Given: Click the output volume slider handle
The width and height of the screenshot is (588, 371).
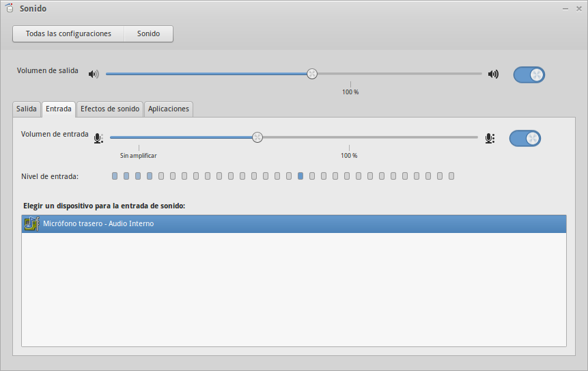Looking at the screenshot, I should coord(312,74).
